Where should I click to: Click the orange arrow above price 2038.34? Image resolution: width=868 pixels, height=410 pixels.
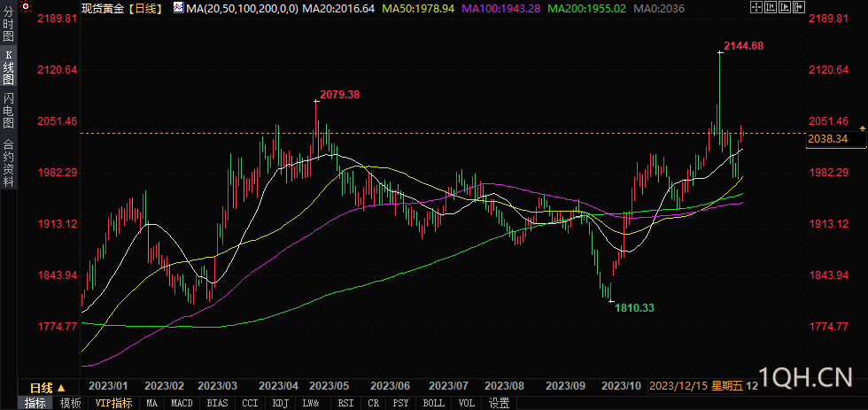862,128
